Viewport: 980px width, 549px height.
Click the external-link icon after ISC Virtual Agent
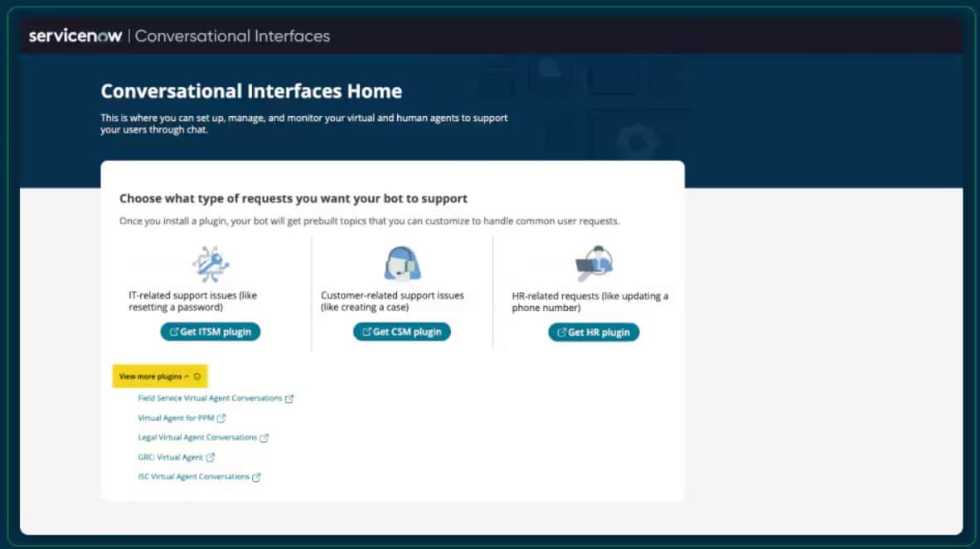[256, 477]
